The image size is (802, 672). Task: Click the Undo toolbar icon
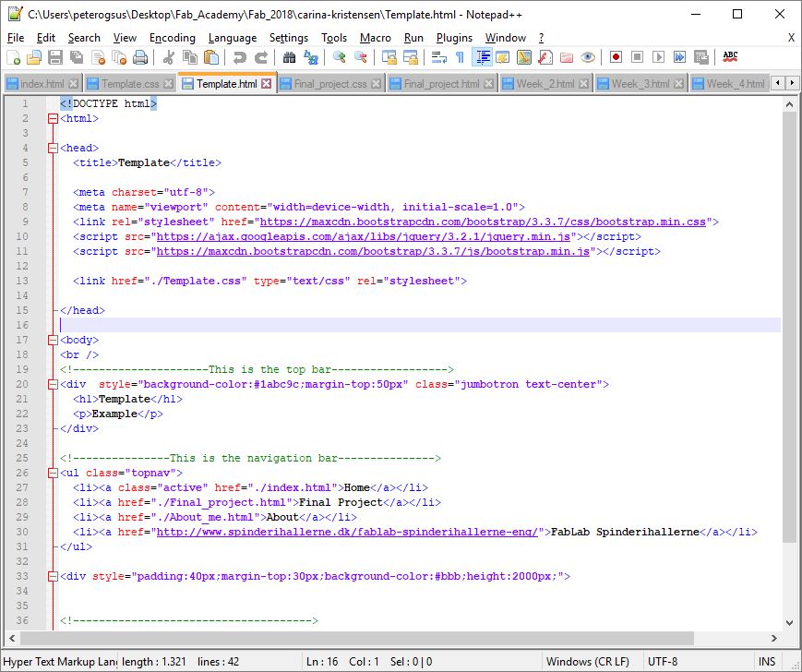click(239, 57)
